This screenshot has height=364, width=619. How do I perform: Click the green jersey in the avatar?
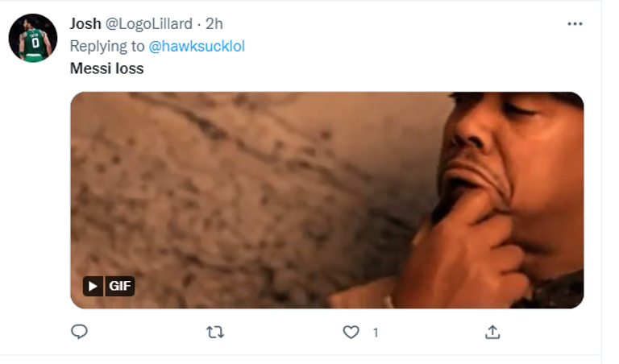coord(34,46)
